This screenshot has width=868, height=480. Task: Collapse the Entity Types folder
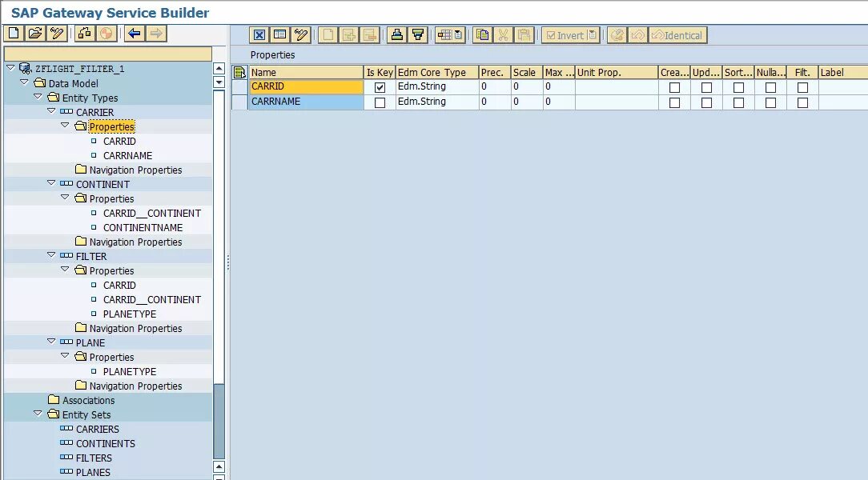[38, 96]
